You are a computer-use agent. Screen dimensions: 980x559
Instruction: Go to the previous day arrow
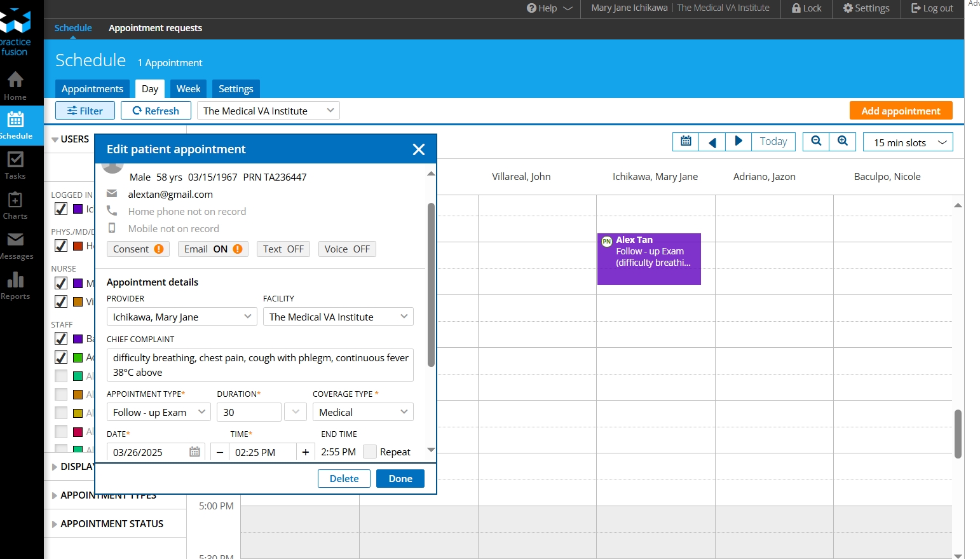pos(712,141)
